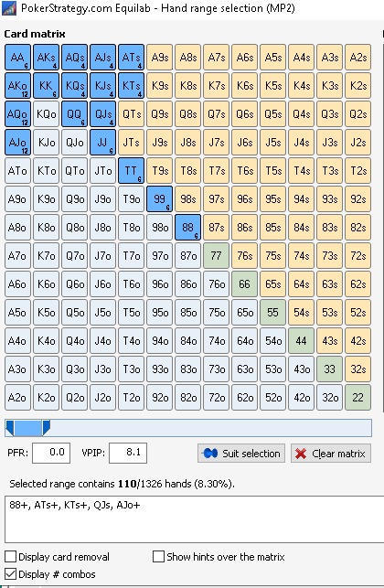Screen dimensions: 384x588
Task: Select the 43s hand cell
Action: (x=330, y=340)
